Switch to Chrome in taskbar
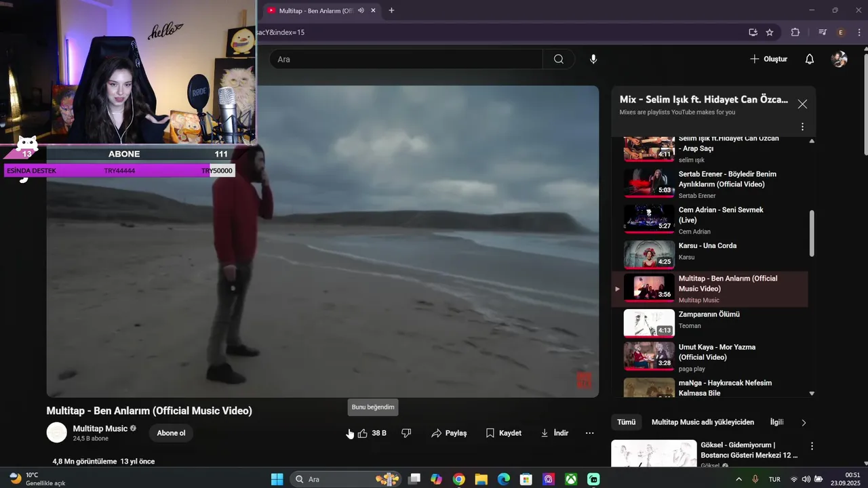 [459, 479]
